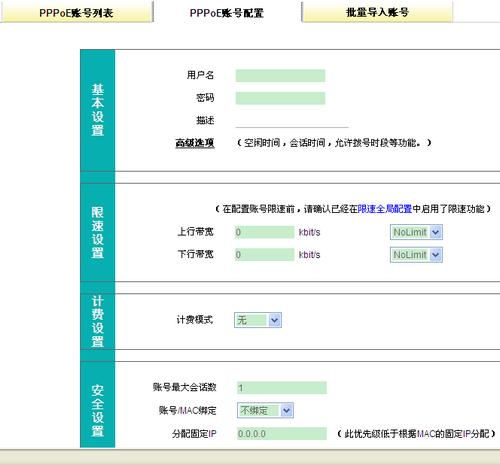Select the 批量导入账号 tab

click(x=377, y=12)
